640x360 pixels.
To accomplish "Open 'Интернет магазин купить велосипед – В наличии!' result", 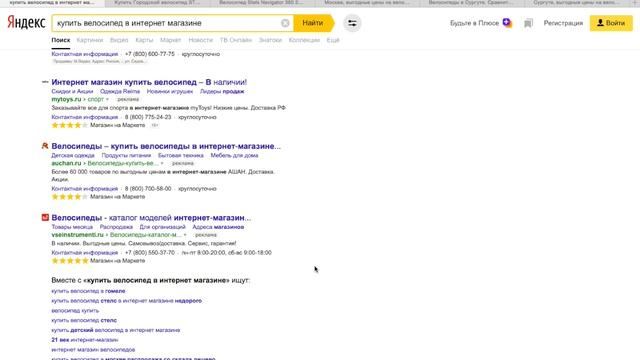I will point(149,82).
